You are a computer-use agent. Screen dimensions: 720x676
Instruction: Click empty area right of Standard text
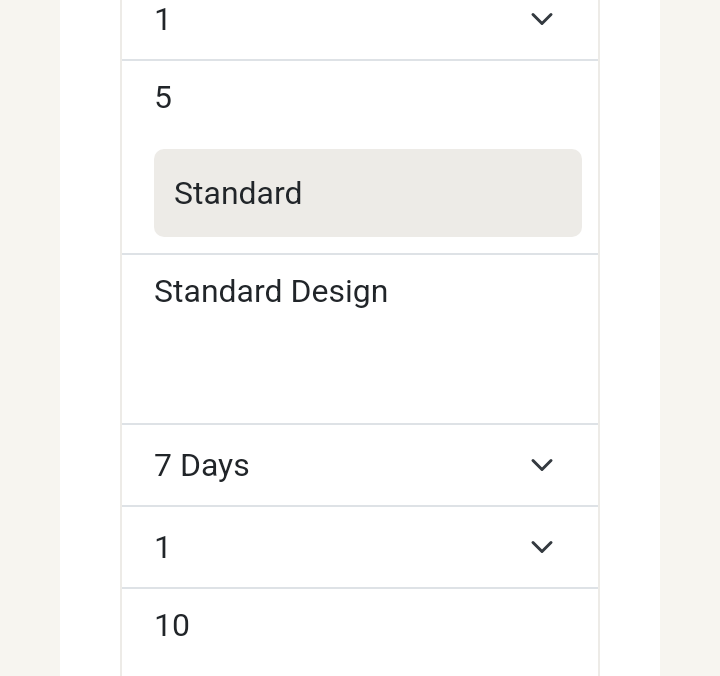point(450,193)
